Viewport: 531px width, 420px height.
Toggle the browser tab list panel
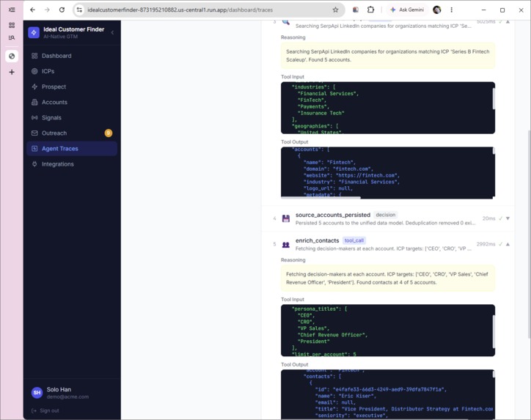(12, 10)
